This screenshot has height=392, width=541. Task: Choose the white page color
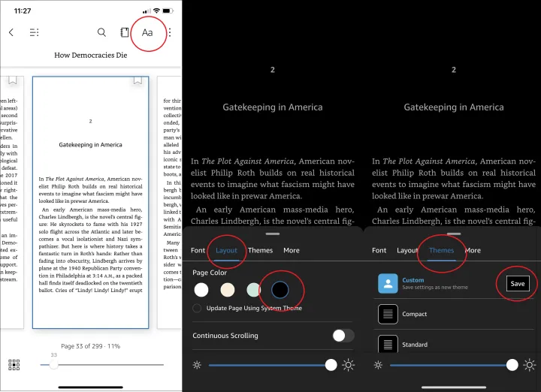[201, 290]
